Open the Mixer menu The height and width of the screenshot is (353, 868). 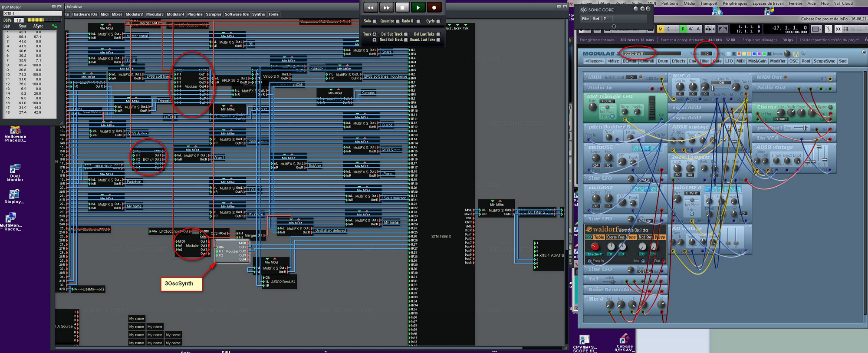[117, 14]
